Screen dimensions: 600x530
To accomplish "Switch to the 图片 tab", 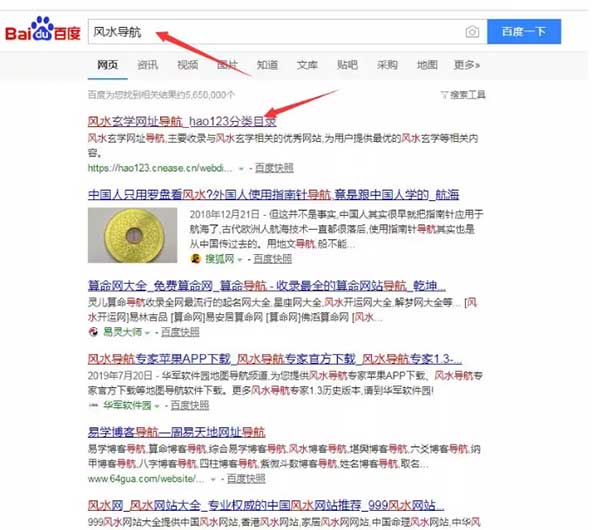I will click(227, 65).
